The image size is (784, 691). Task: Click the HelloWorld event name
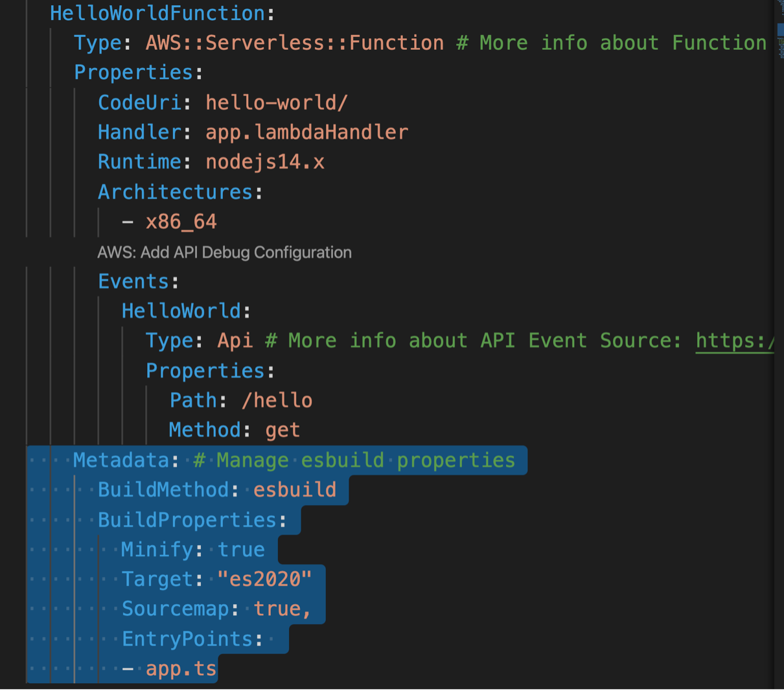(x=181, y=310)
